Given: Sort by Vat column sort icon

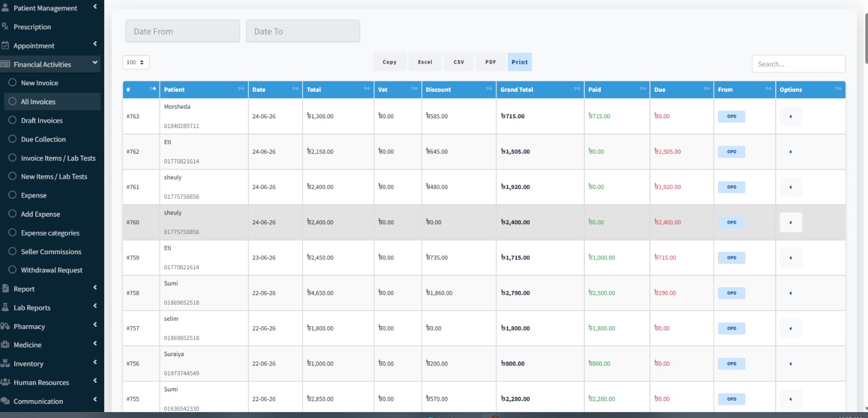Looking at the screenshot, I should (x=415, y=88).
